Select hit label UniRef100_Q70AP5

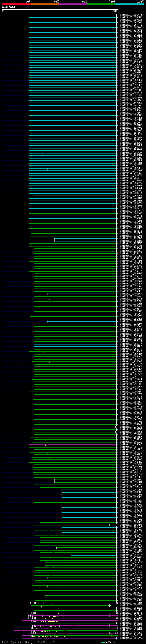(x=131, y=52)
